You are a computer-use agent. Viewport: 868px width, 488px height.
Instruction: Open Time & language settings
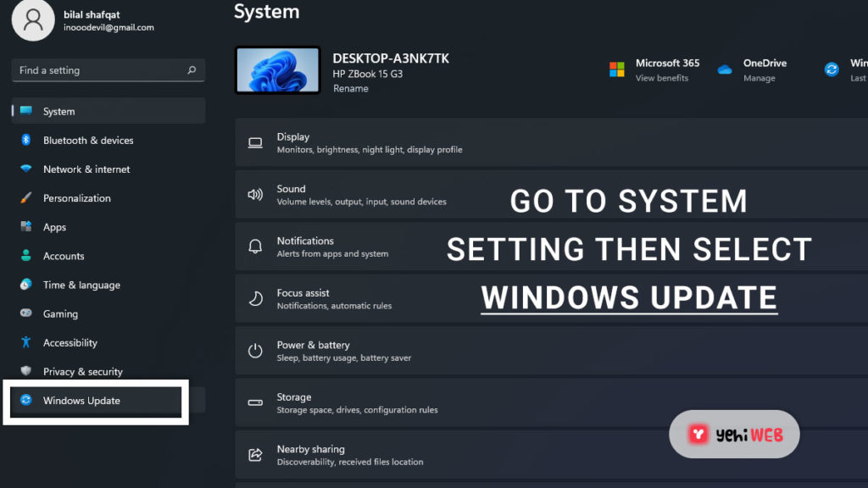click(81, 285)
